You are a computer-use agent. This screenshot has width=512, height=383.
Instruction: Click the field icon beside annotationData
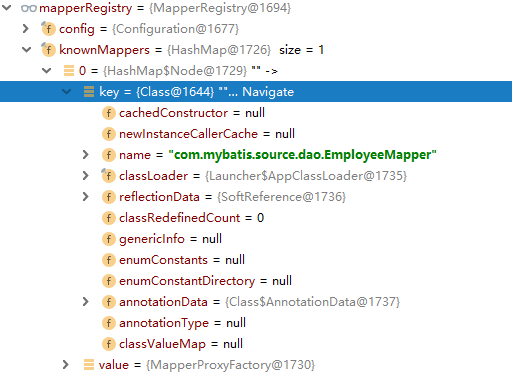(109, 302)
